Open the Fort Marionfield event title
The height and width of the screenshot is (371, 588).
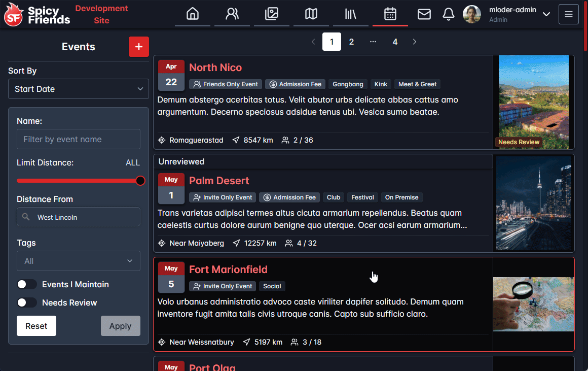[228, 269]
